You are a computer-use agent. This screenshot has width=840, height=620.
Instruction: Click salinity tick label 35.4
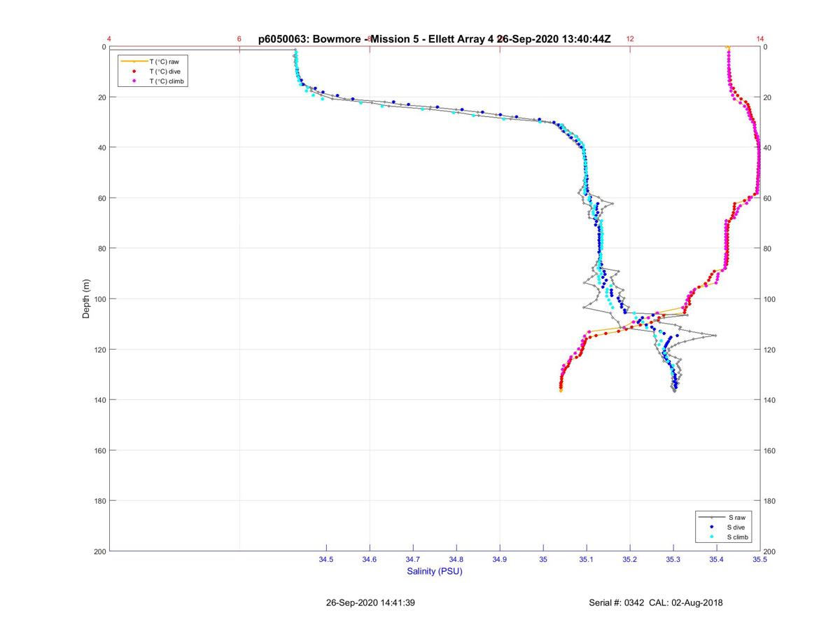pos(717,559)
